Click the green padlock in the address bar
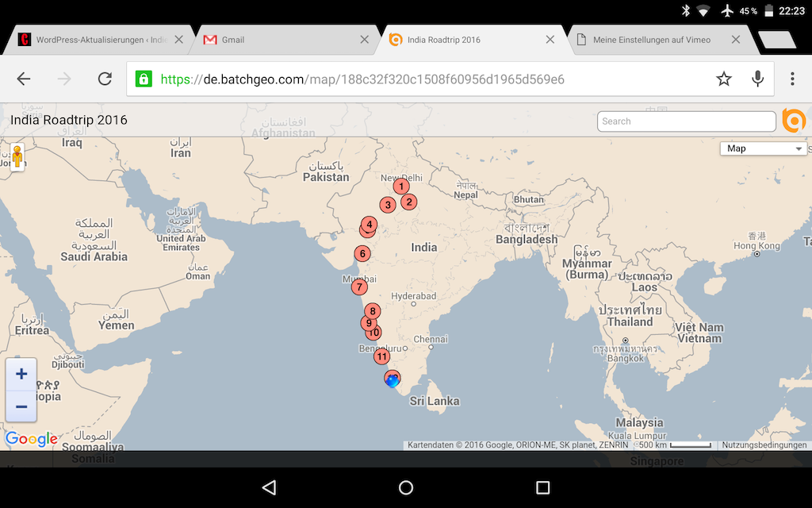The image size is (812, 508). coord(144,79)
